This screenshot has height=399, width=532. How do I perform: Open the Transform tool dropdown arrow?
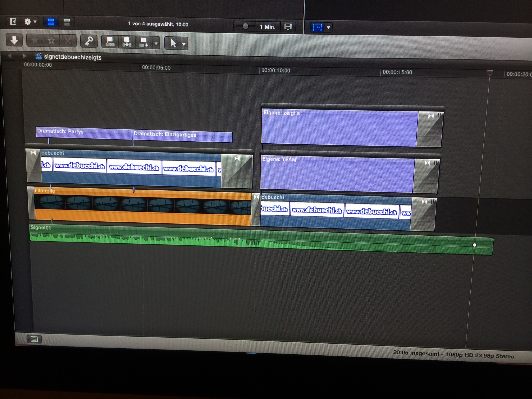328,28
